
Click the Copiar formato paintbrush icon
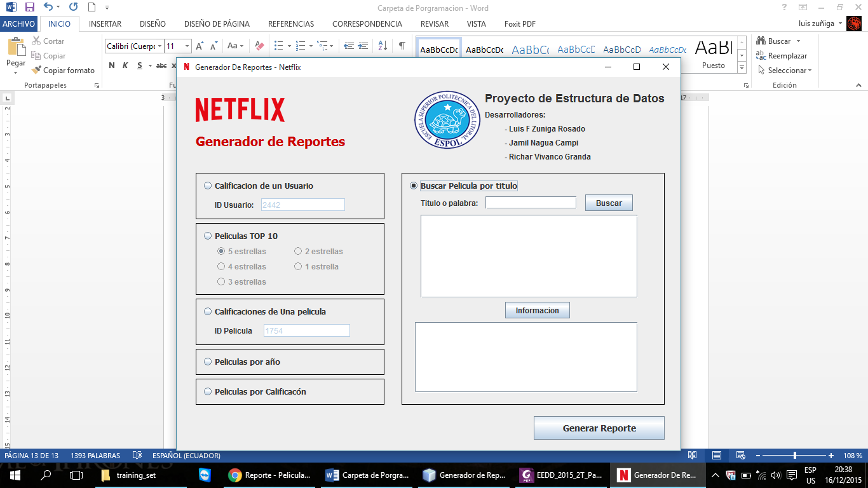(x=37, y=71)
